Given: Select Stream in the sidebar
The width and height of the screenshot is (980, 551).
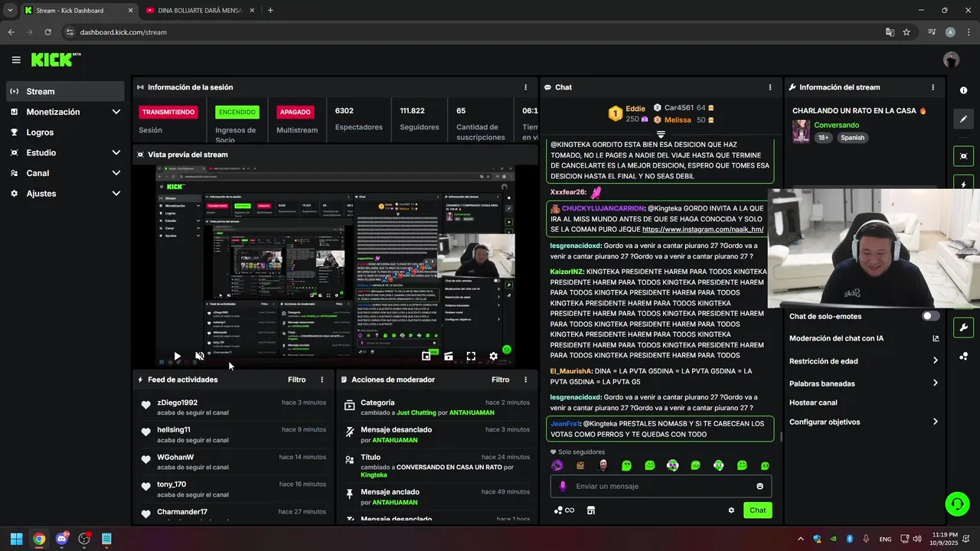Looking at the screenshot, I should click(66, 91).
